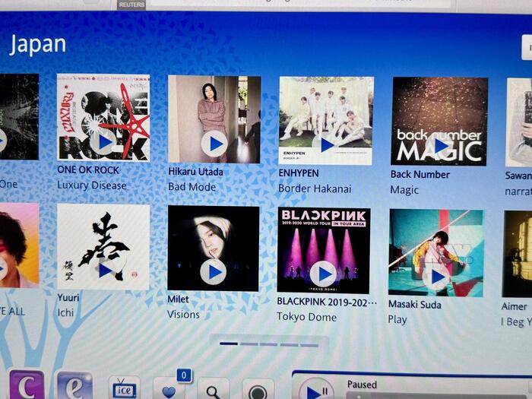This screenshot has height=399, width=532.
Task: Select 'Luxury Disease' album title
Action: [92, 185]
